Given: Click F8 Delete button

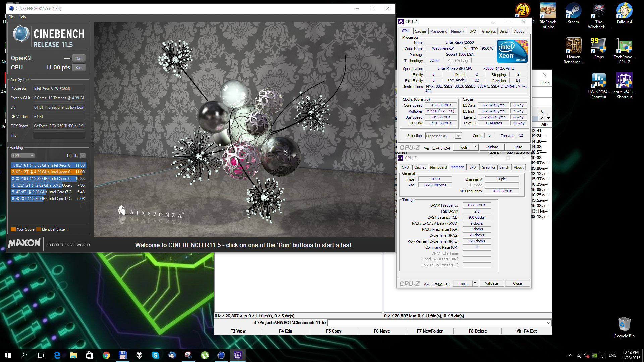Looking at the screenshot, I should [x=478, y=331].
